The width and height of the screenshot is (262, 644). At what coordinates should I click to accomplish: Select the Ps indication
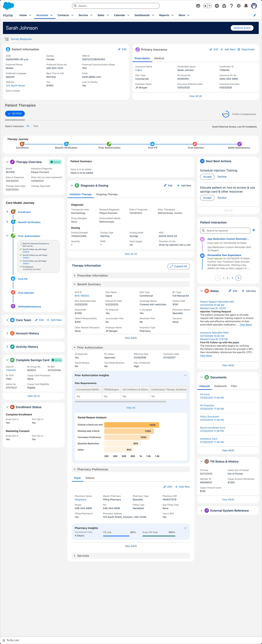coord(28,126)
